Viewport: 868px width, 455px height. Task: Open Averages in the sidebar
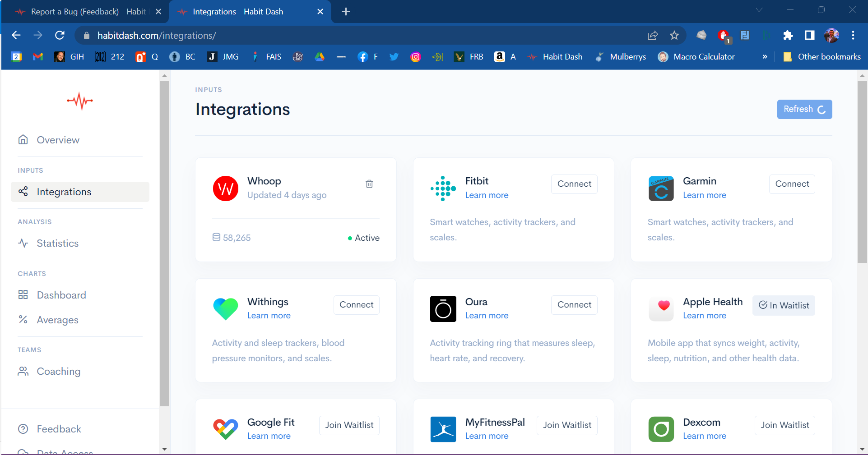80,320
